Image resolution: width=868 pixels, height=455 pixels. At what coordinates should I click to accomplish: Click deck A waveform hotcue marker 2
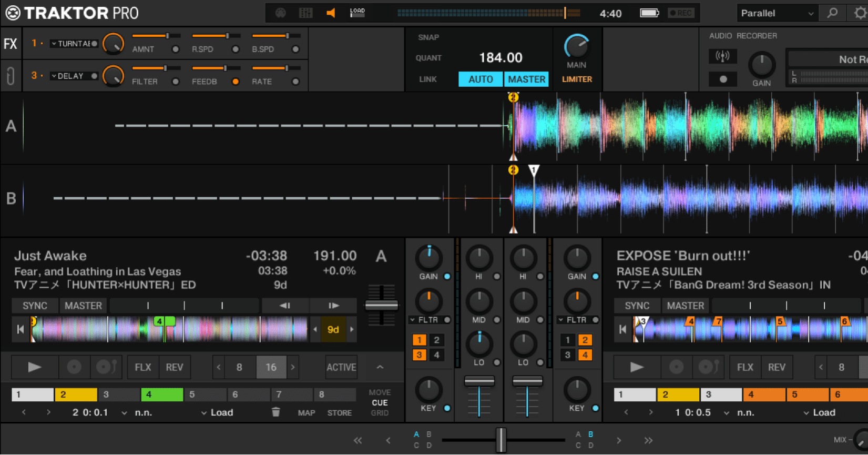click(x=513, y=97)
